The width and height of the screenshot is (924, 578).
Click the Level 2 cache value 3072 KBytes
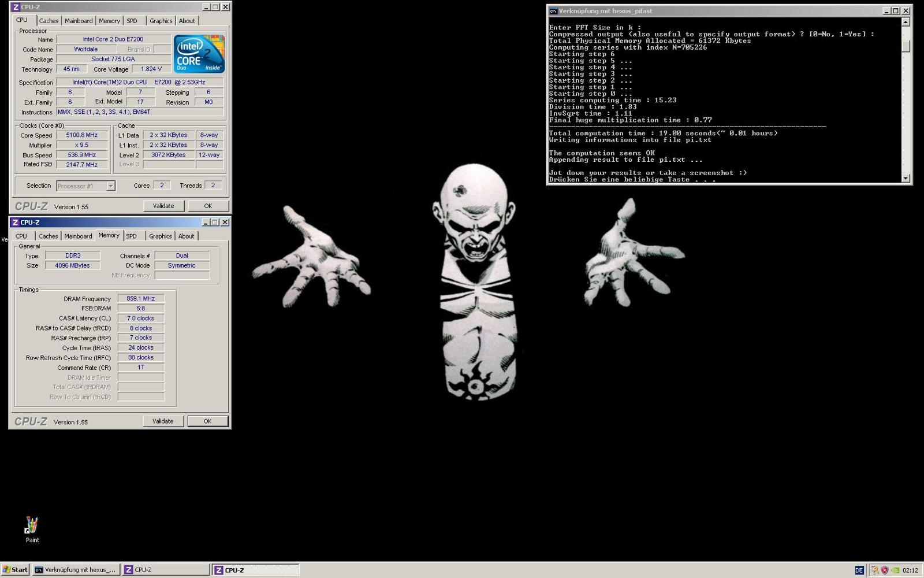click(x=168, y=155)
